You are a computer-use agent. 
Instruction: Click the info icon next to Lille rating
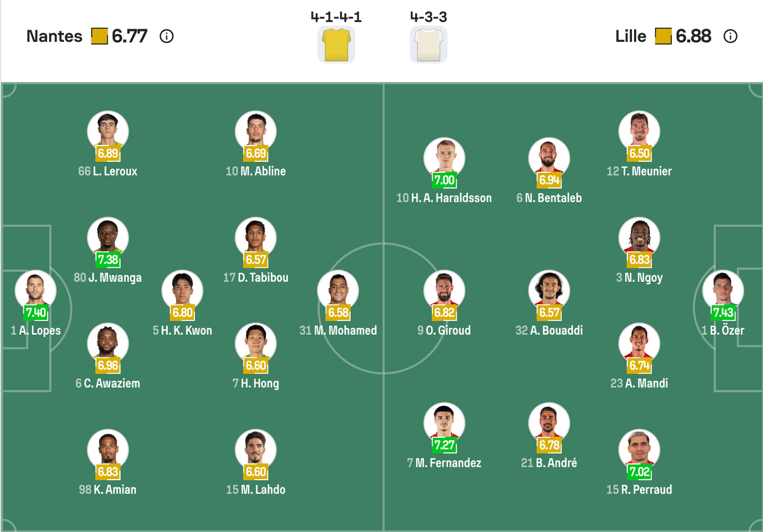tap(730, 37)
